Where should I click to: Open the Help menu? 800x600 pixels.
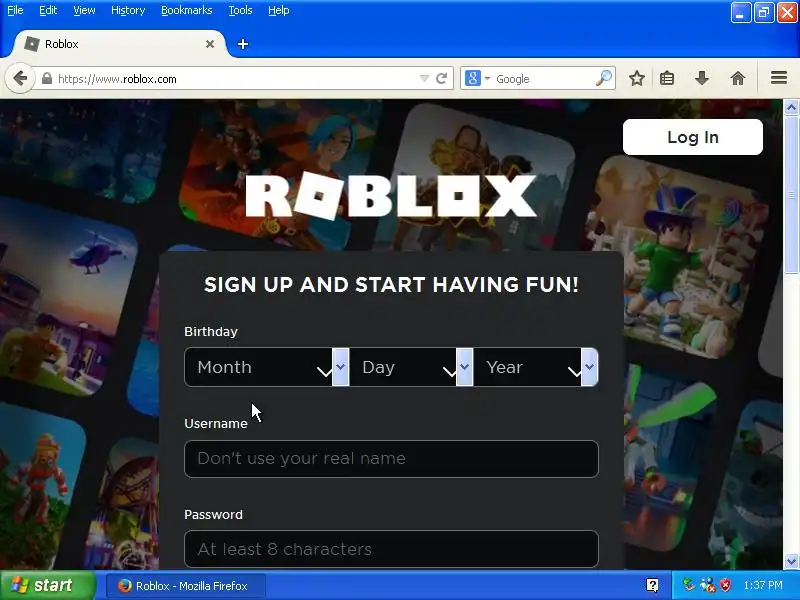coord(279,10)
